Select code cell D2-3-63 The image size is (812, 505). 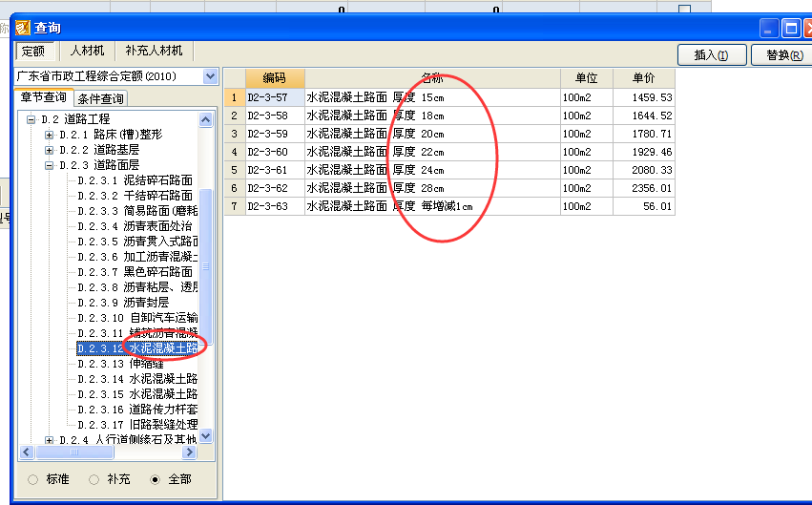click(x=275, y=206)
